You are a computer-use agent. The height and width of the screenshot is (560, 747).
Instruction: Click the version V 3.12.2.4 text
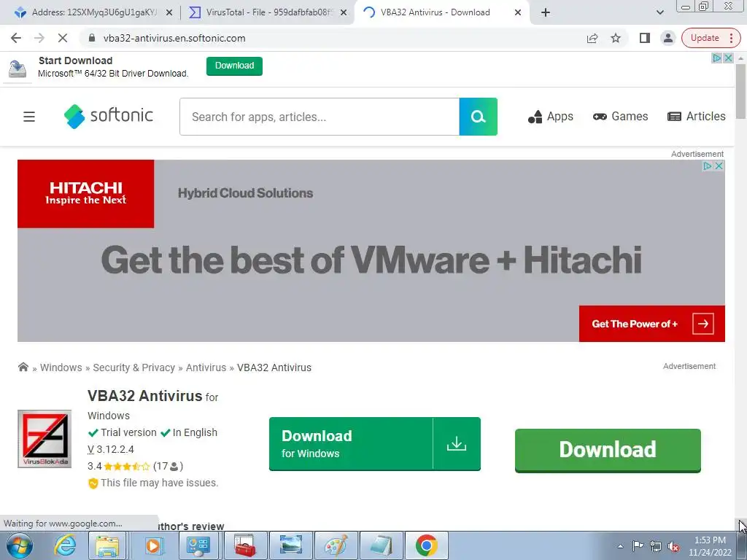tap(111, 449)
